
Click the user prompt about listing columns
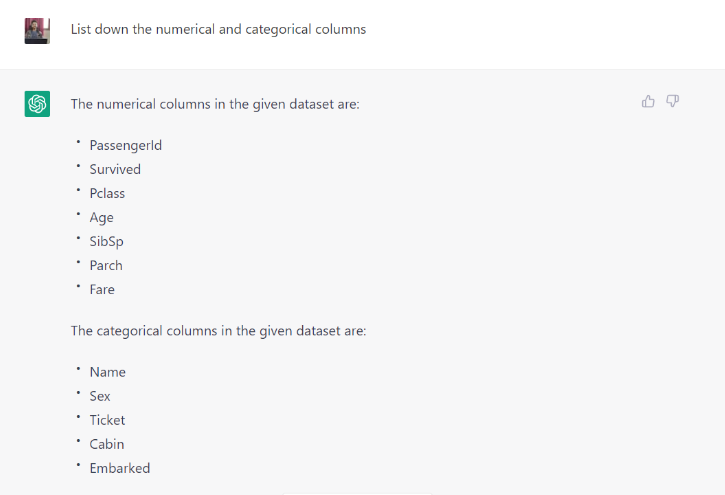[218, 29]
